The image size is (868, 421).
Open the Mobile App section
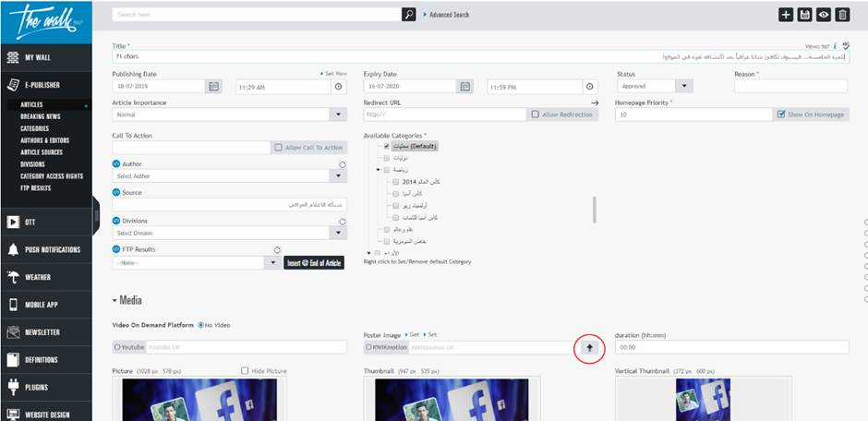46,305
